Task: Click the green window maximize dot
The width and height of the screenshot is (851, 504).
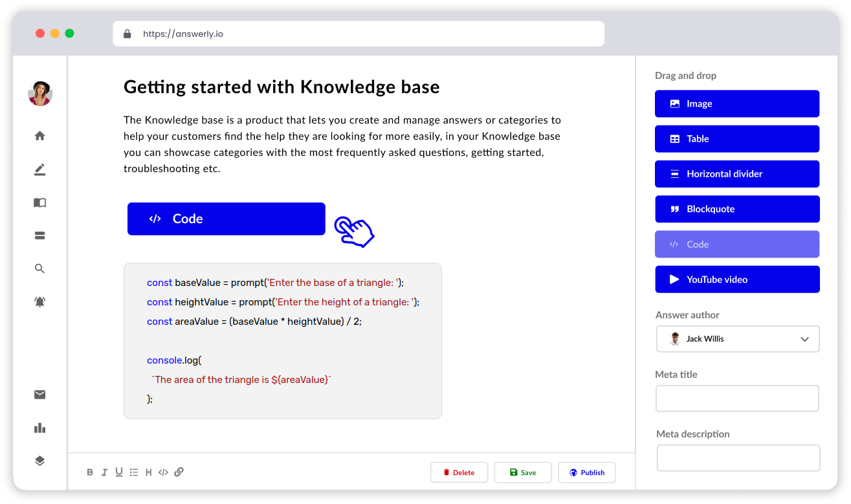Action: pyautogui.click(x=70, y=33)
